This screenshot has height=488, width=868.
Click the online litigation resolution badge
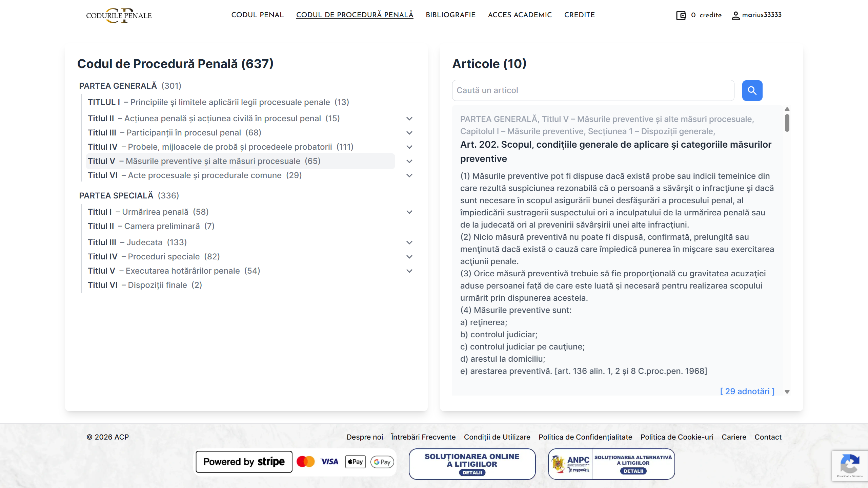tap(472, 464)
